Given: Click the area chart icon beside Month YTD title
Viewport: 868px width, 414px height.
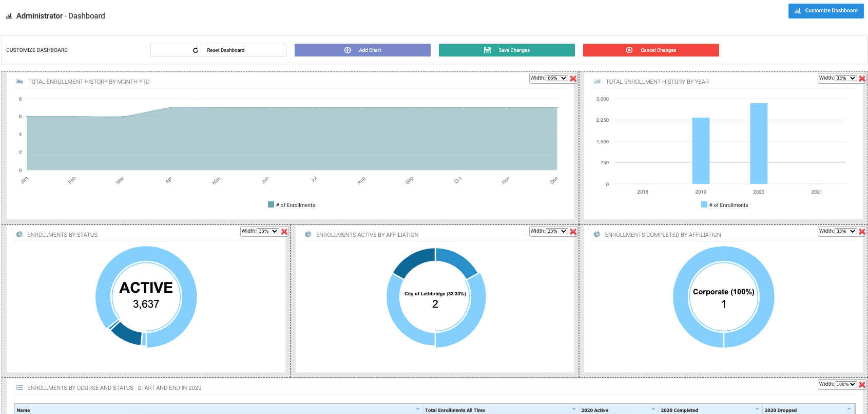Looking at the screenshot, I should tap(20, 82).
